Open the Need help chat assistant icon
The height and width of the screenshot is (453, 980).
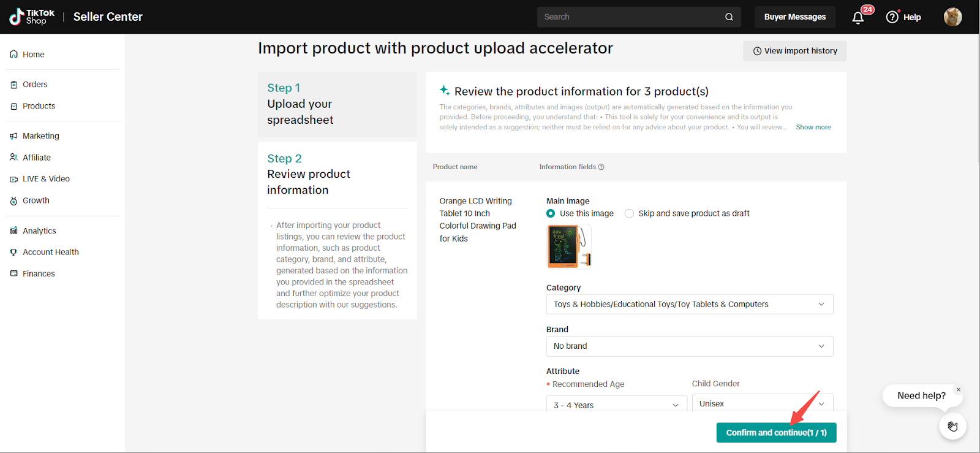(x=952, y=426)
